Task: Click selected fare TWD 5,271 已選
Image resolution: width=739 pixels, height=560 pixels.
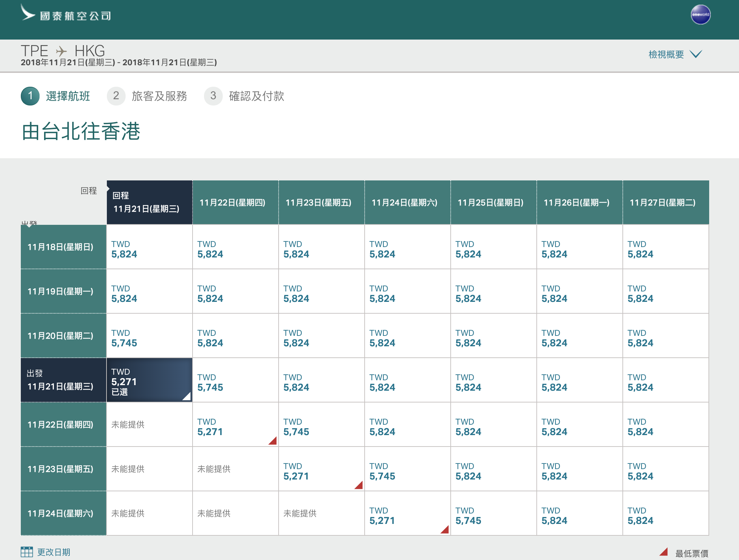Action: point(150,380)
